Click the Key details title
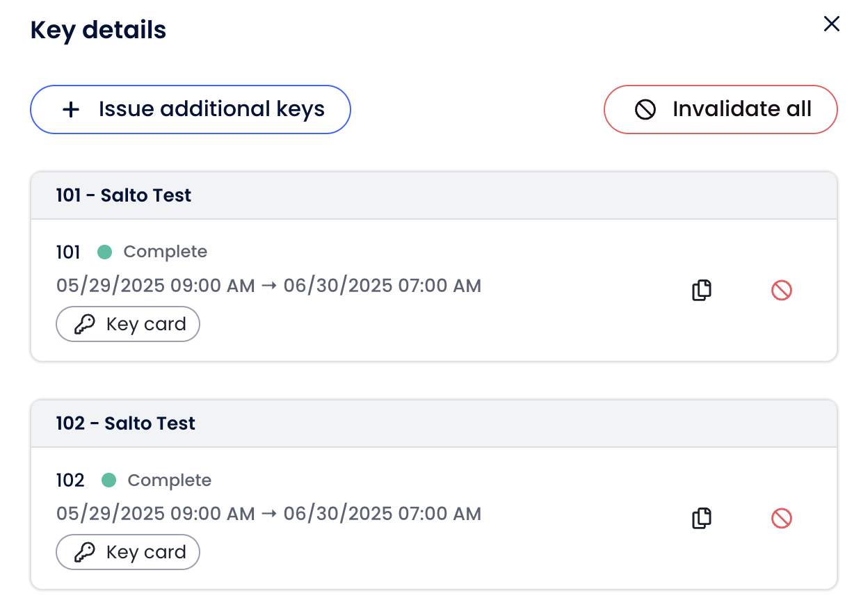 (x=98, y=31)
